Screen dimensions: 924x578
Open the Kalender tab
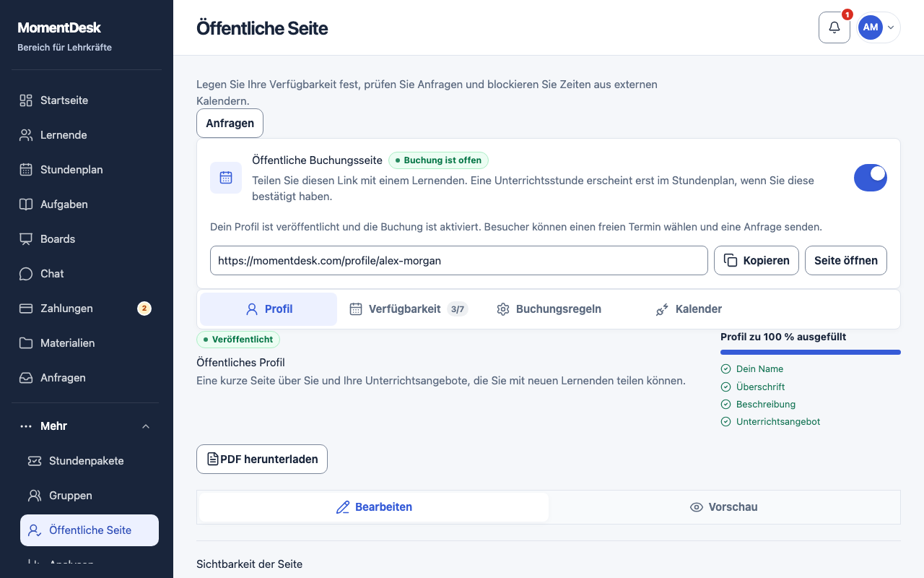pyautogui.click(x=689, y=309)
